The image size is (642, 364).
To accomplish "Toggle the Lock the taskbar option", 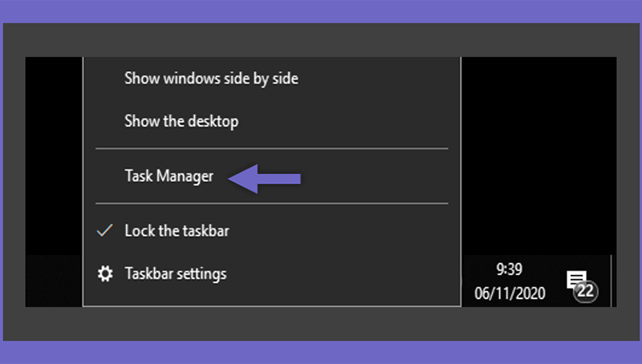I will click(x=177, y=231).
